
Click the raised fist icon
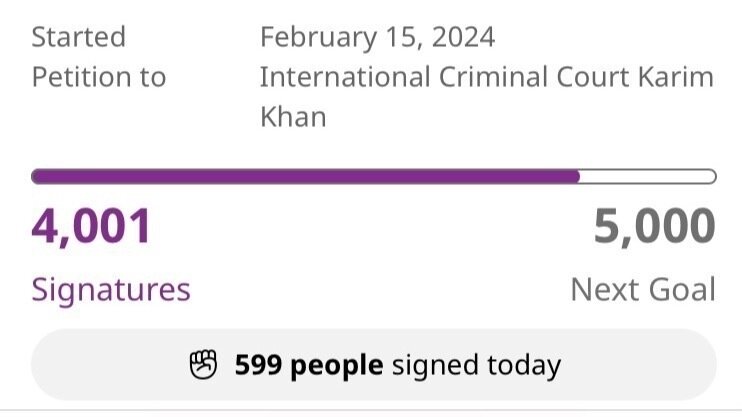click(x=203, y=364)
